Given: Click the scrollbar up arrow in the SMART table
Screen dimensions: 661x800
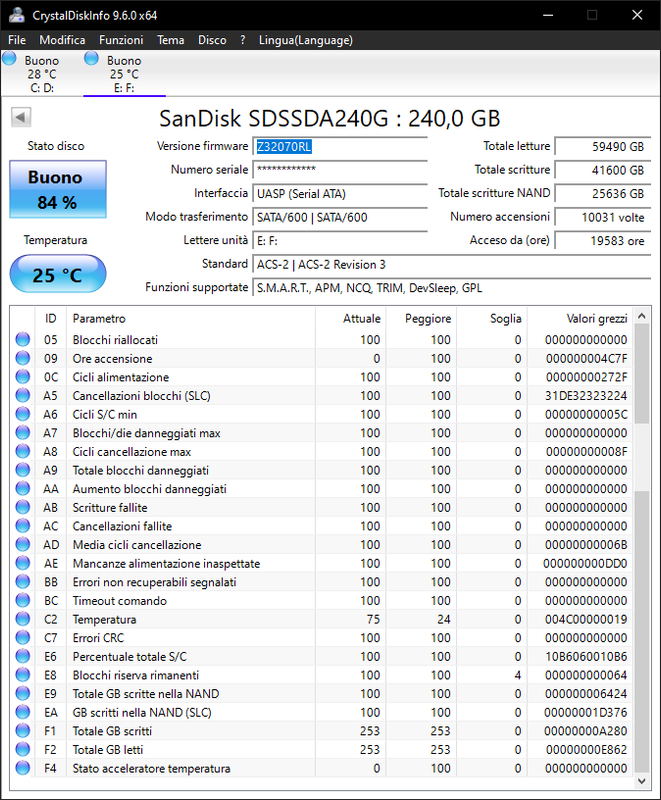Looking at the screenshot, I should click(642, 316).
